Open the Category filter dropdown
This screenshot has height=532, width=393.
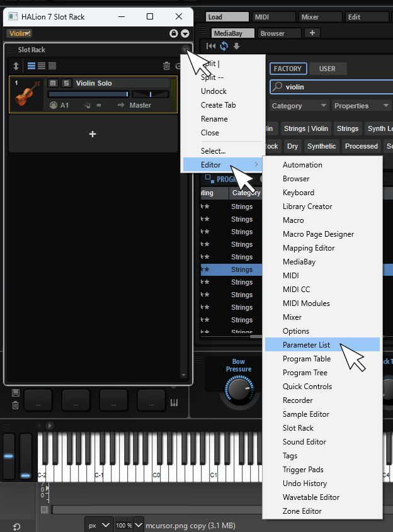pyautogui.click(x=299, y=106)
